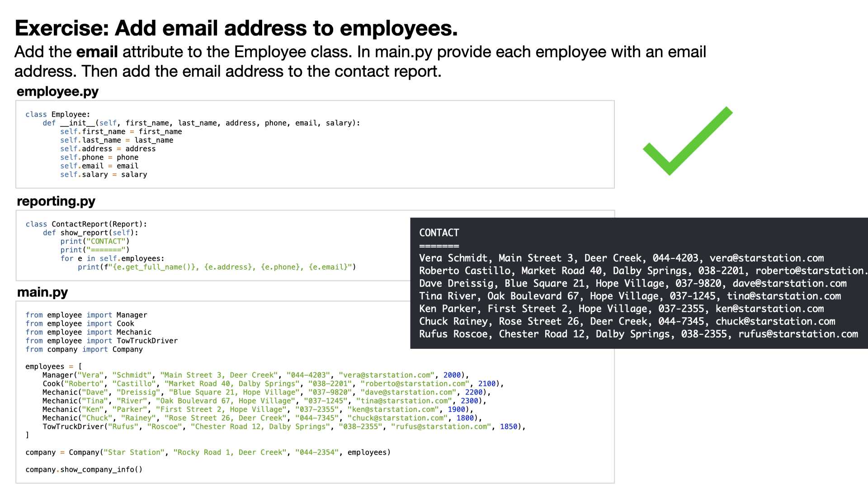The image size is (868, 488).
Task: Click the 'class Employee:' code line
Action: 58,115
